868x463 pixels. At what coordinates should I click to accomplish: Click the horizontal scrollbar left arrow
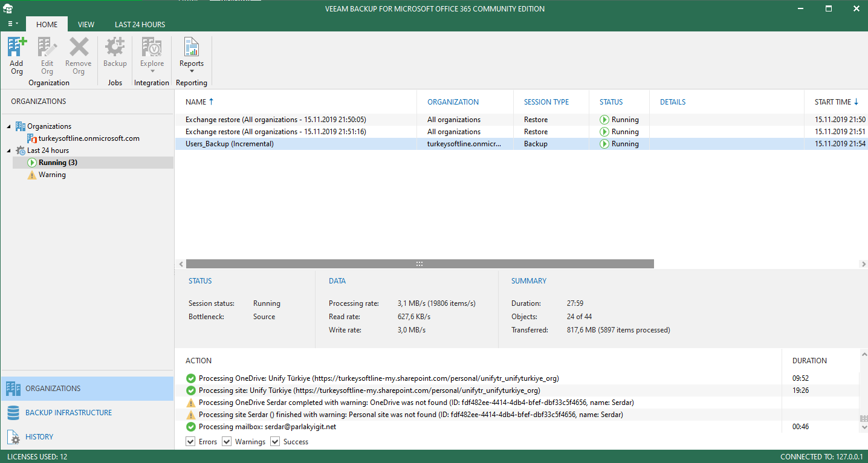click(x=180, y=264)
